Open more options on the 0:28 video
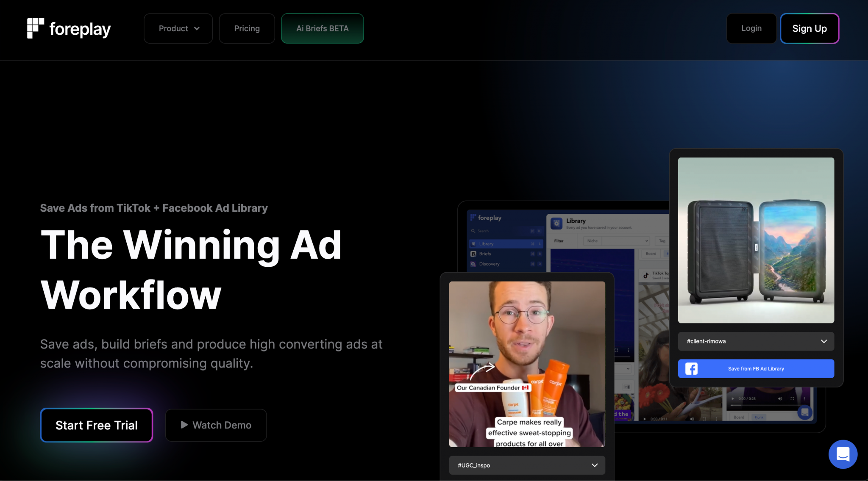 (x=804, y=398)
